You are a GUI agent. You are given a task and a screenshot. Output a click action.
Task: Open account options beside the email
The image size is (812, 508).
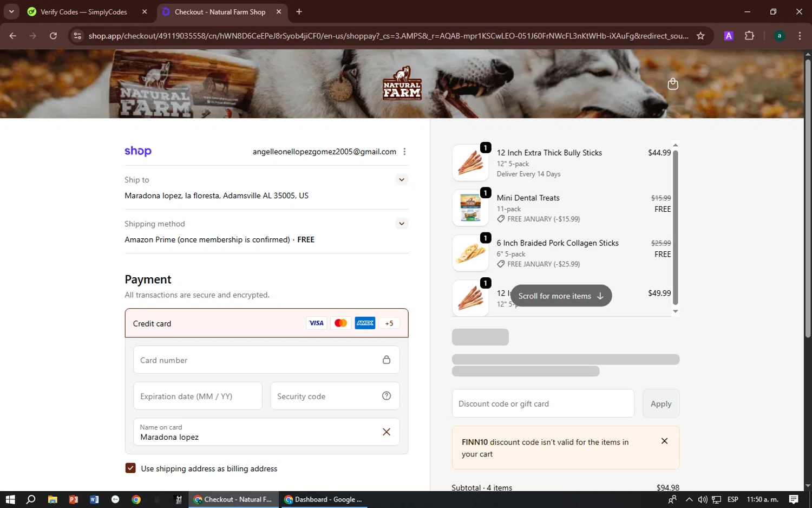coord(404,152)
